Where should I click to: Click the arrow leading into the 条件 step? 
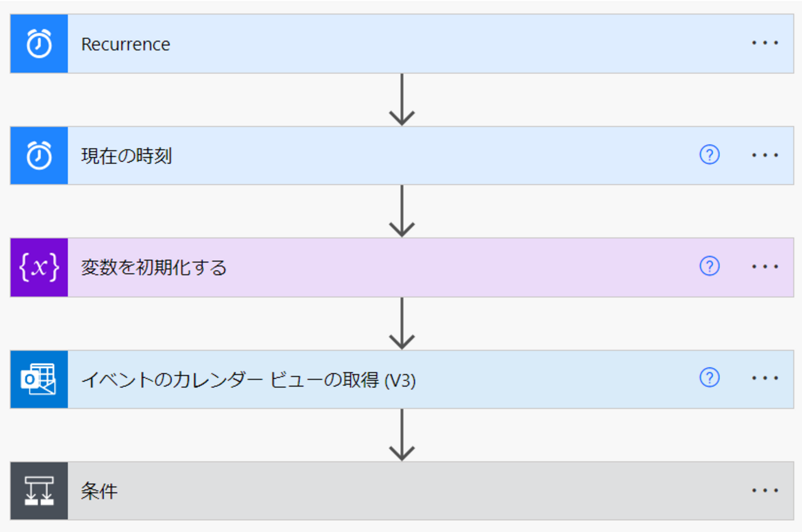click(402, 435)
